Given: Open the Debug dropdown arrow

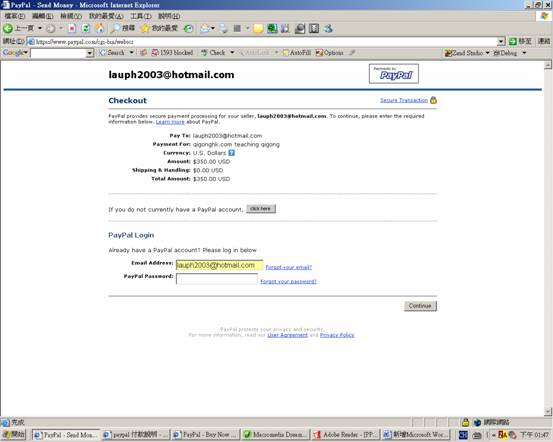Looking at the screenshot, I should click(524, 53).
